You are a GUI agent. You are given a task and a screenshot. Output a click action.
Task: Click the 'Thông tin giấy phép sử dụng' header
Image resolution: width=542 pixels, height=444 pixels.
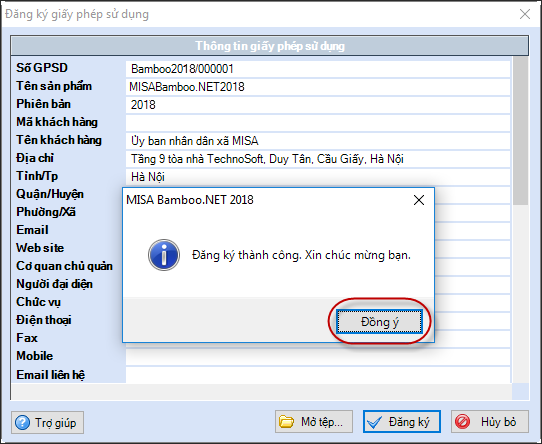click(270, 46)
